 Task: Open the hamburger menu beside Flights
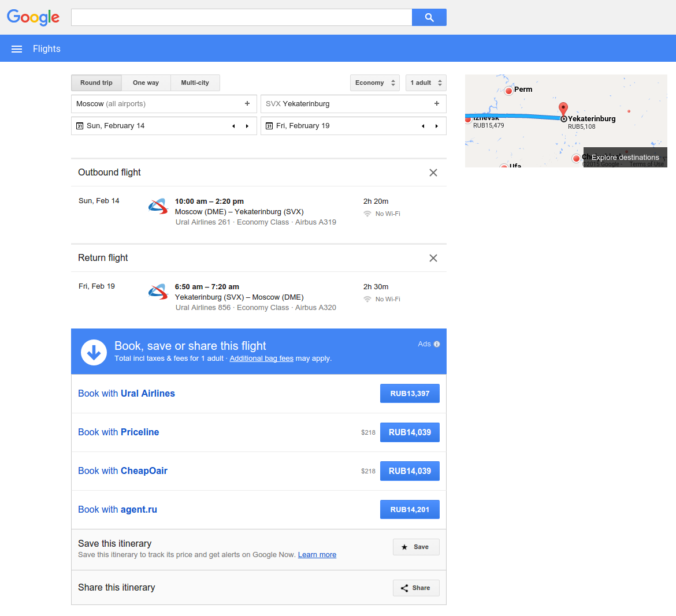[17, 48]
